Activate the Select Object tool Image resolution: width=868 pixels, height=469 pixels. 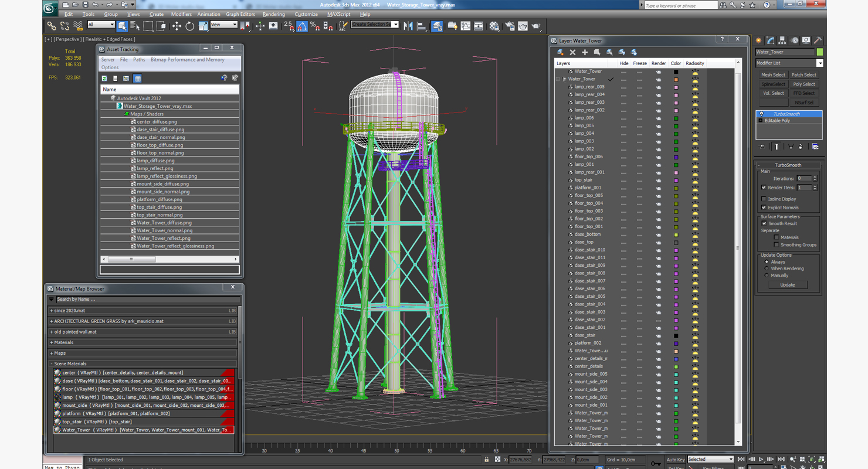122,26
